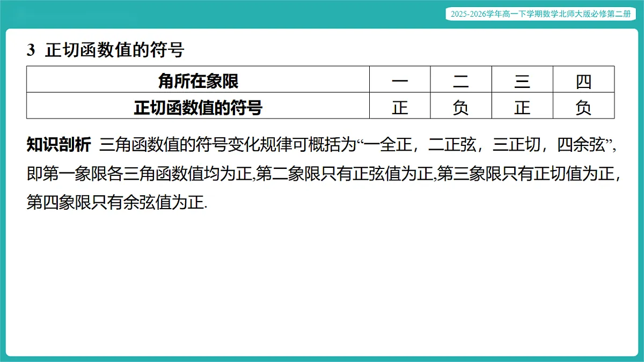Click the table cell '正切函数值的符号'
This screenshot has height=362, width=644.
click(x=198, y=106)
